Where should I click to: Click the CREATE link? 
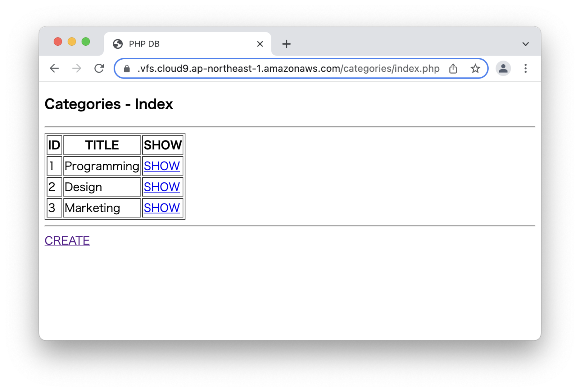[x=67, y=241]
